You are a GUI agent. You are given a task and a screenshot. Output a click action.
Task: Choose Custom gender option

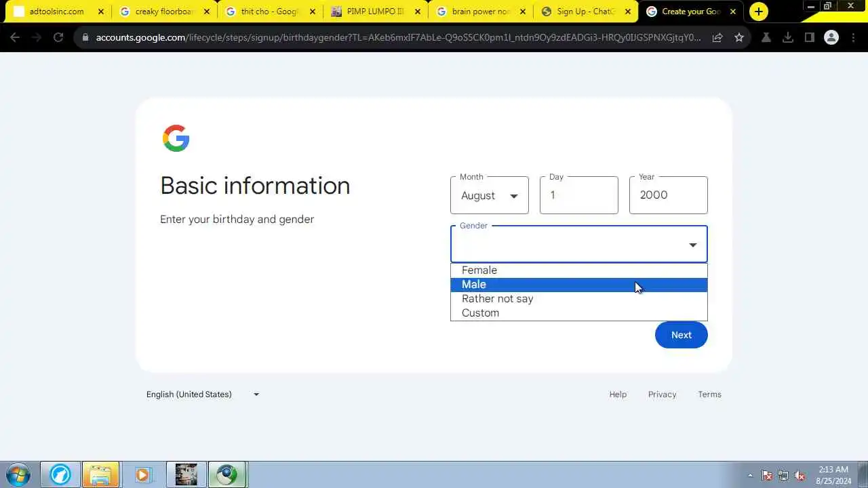[579, 313]
